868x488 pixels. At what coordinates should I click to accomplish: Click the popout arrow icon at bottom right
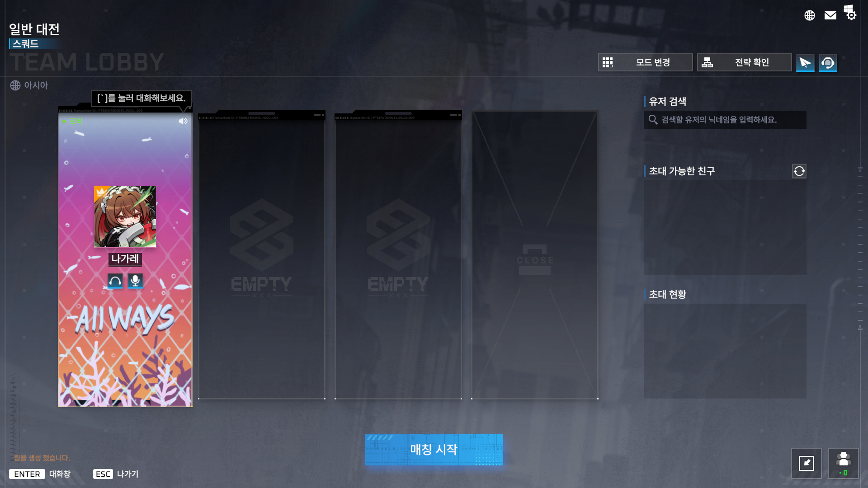click(x=807, y=463)
